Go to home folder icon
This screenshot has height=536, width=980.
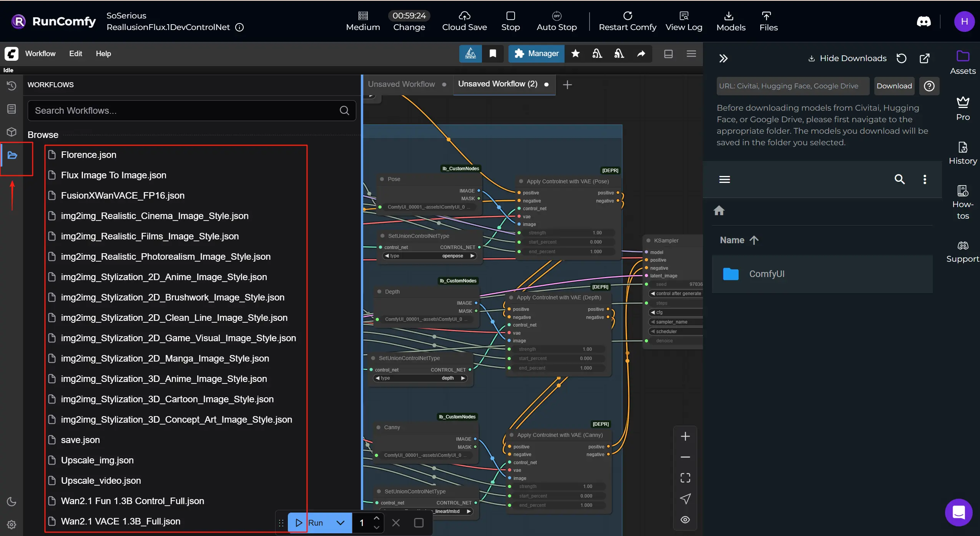[x=719, y=211]
